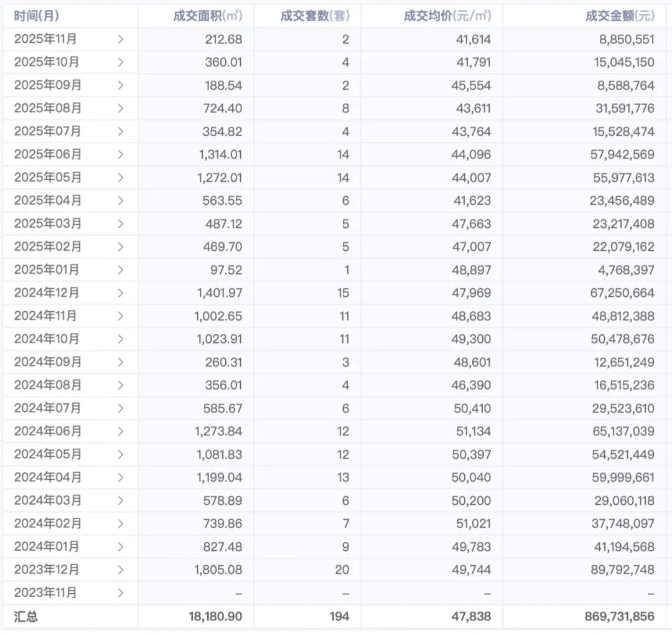Click the 成交套数(套) column header
The image size is (672, 633).
point(314,16)
